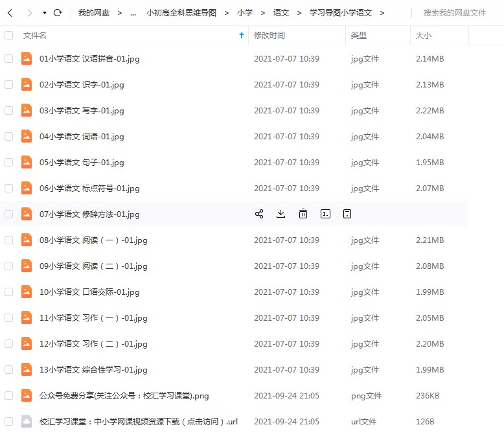This screenshot has width=504, height=438.
Task: Click image icon of 05 句子 file
Action: click(27, 162)
